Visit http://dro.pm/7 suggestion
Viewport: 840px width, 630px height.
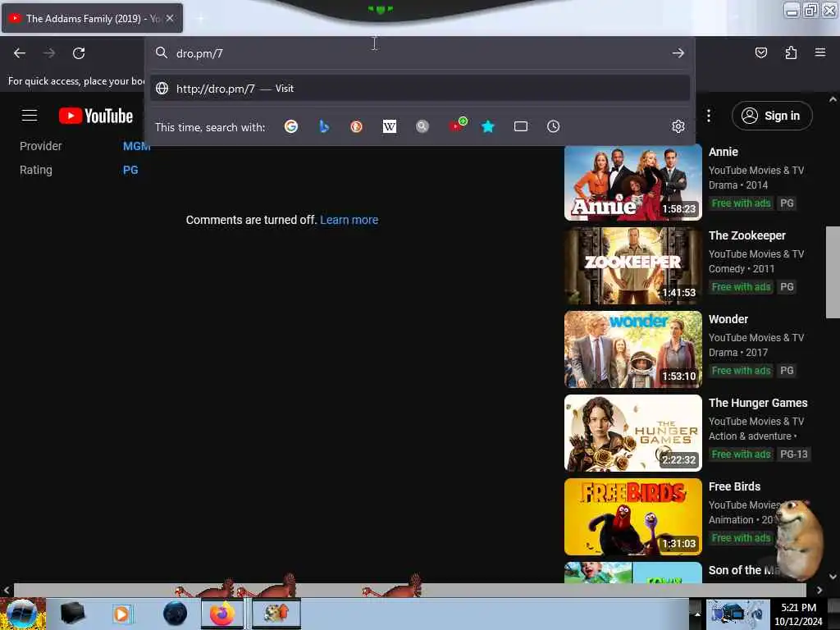tap(419, 89)
